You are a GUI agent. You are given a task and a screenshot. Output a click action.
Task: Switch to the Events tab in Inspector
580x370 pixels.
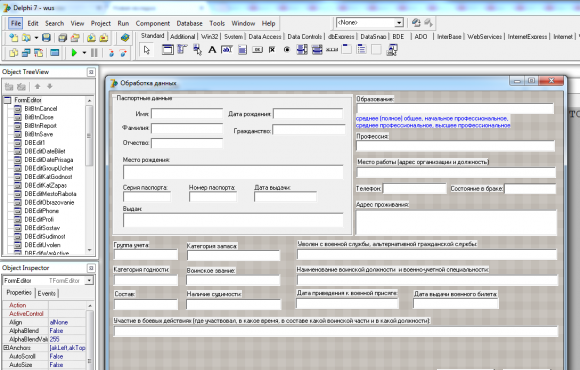click(47, 293)
